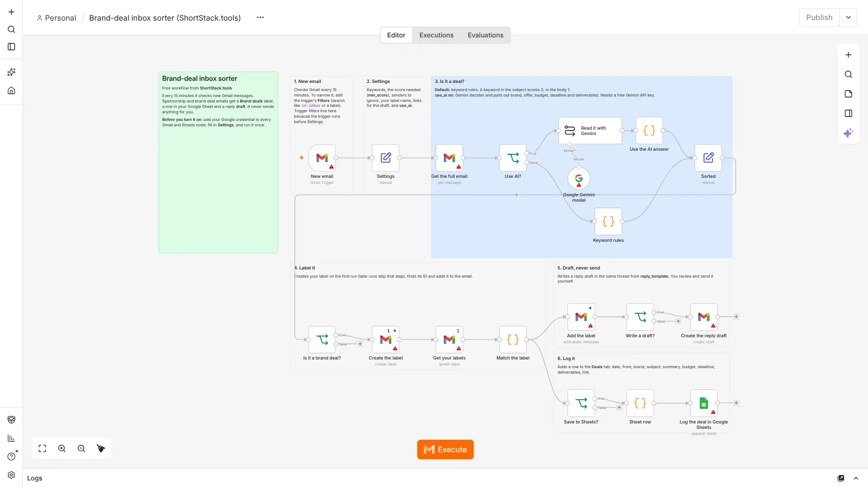
Task: Add a node with the plus button
Action: [848, 55]
